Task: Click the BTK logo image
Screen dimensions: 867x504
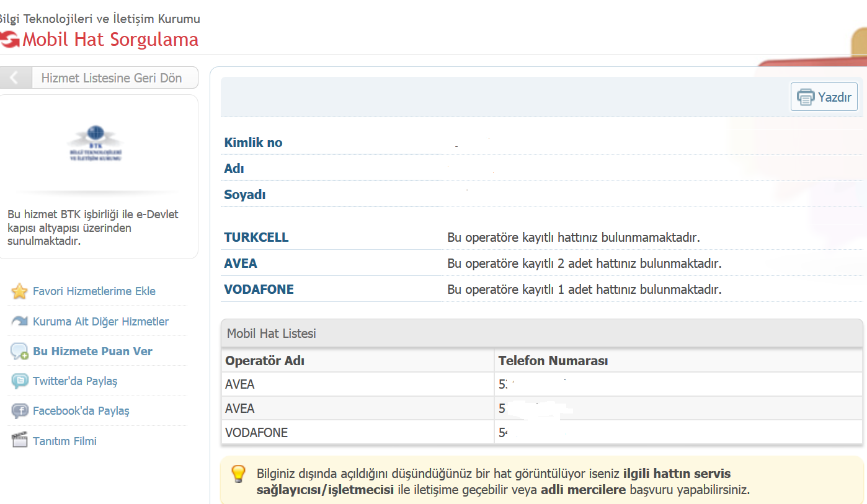Action: pos(96,144)
